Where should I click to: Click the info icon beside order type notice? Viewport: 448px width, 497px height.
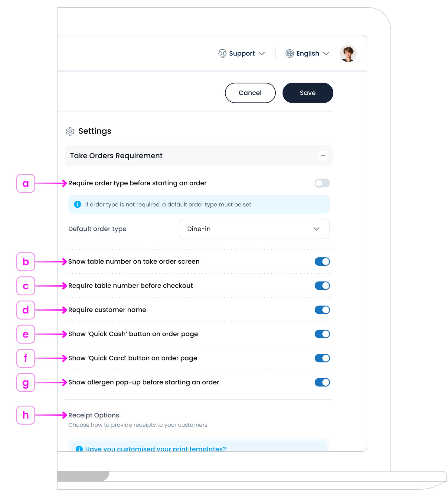pyautogui.click(x=78, y=205)
